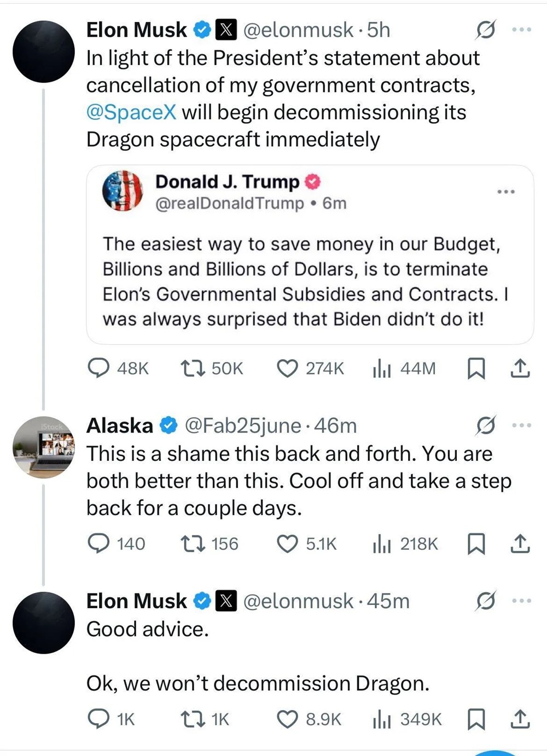
Task: Share Alaska's tweet via the share icon
Action: [520, 544]
